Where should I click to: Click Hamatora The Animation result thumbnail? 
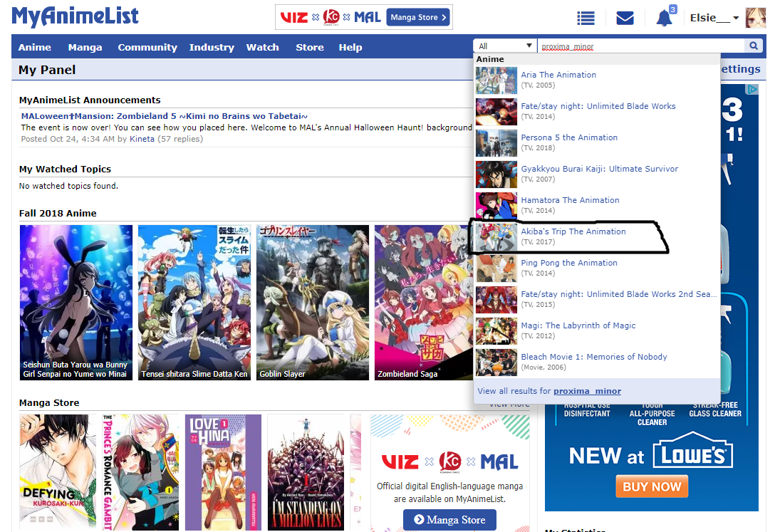pos(496,206)
